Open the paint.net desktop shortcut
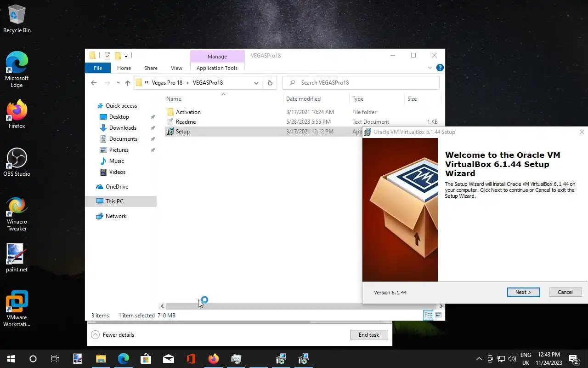The image size is (588, 368). (x=17, y=258)
